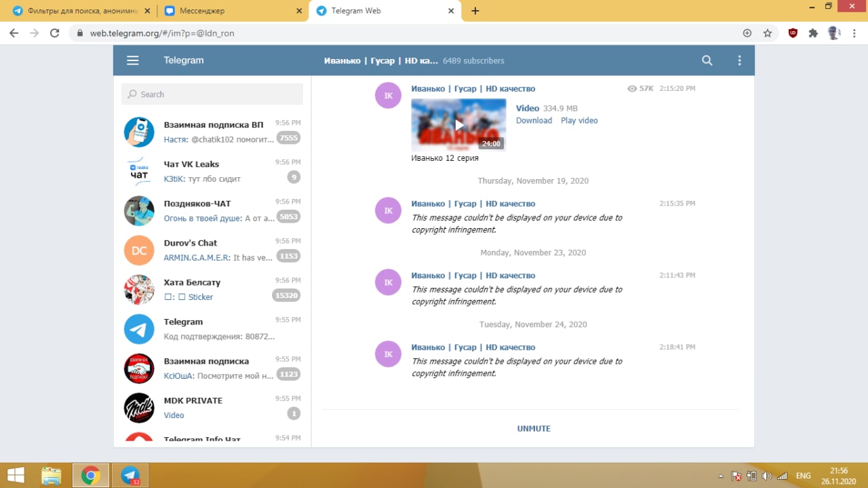Close the Telegram Web tab
The width and height of the screenshot is (868, 488).
pyautogui.click(x=451, y=11)
